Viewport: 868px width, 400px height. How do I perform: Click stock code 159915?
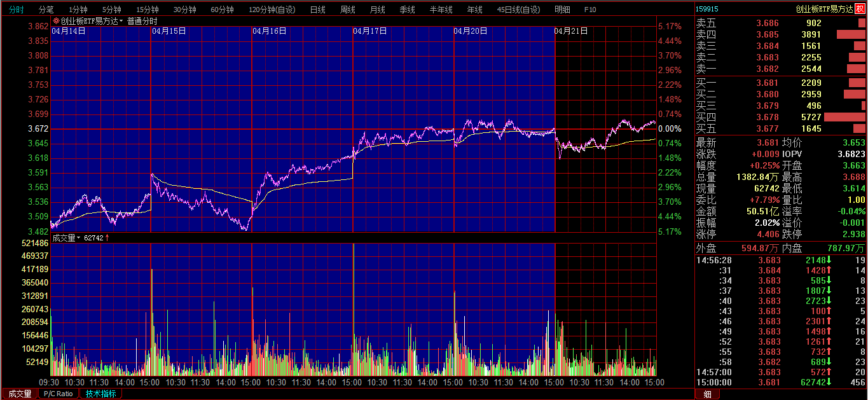point(708,9)
